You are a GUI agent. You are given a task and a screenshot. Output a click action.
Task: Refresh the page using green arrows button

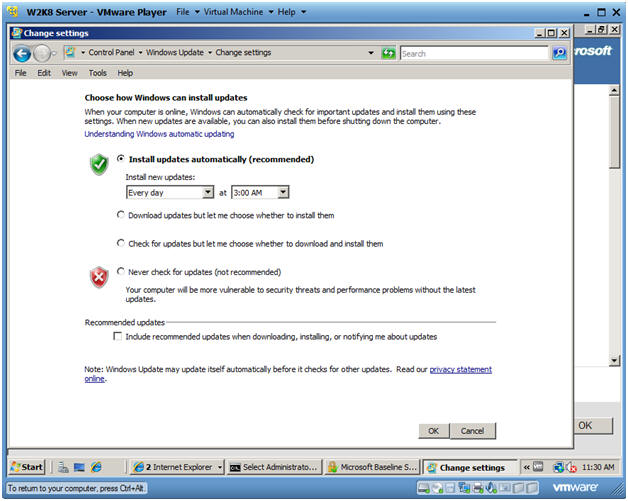(388, 53)
